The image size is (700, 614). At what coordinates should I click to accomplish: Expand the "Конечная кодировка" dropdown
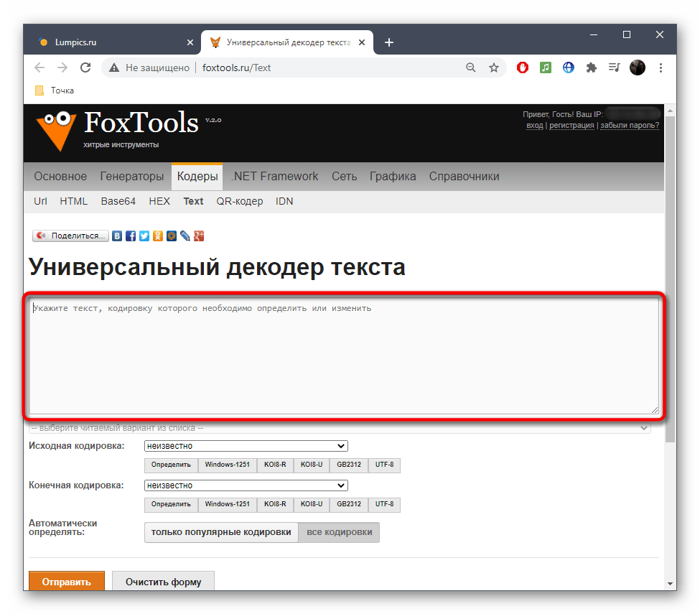pyautogui.click(x=246, y=485)
